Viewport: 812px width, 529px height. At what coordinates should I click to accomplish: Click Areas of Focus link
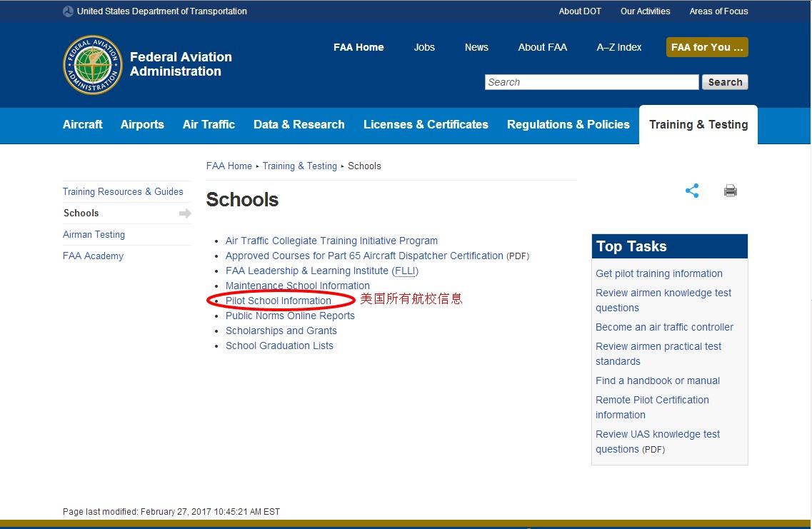tap(718, 11)
